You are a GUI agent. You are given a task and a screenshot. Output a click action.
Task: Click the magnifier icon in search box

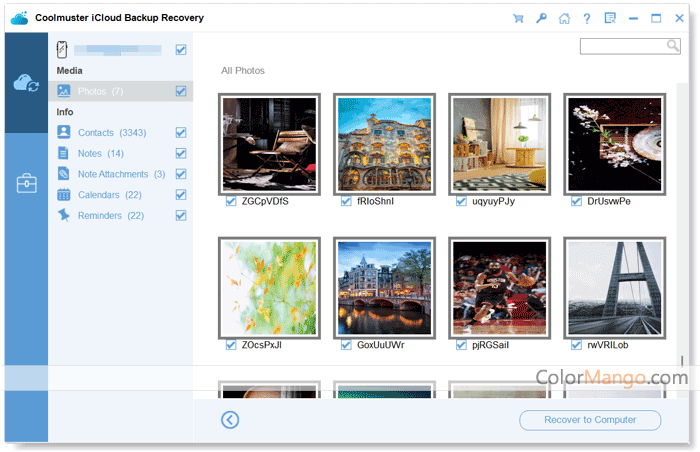(x=673, y=46)
